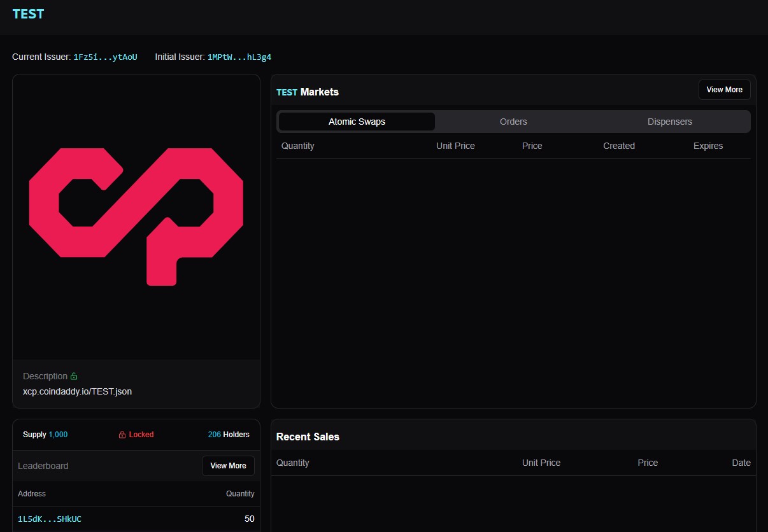Viewport: 768px width, 532px height.
Task: Click the Price header in Recent Sales
Action: point(648,463)
